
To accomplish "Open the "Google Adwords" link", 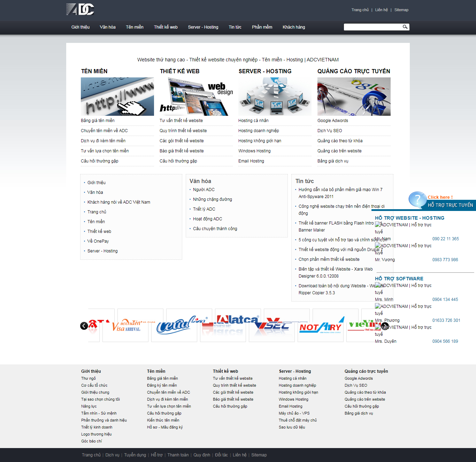I will tap(332, 120).
